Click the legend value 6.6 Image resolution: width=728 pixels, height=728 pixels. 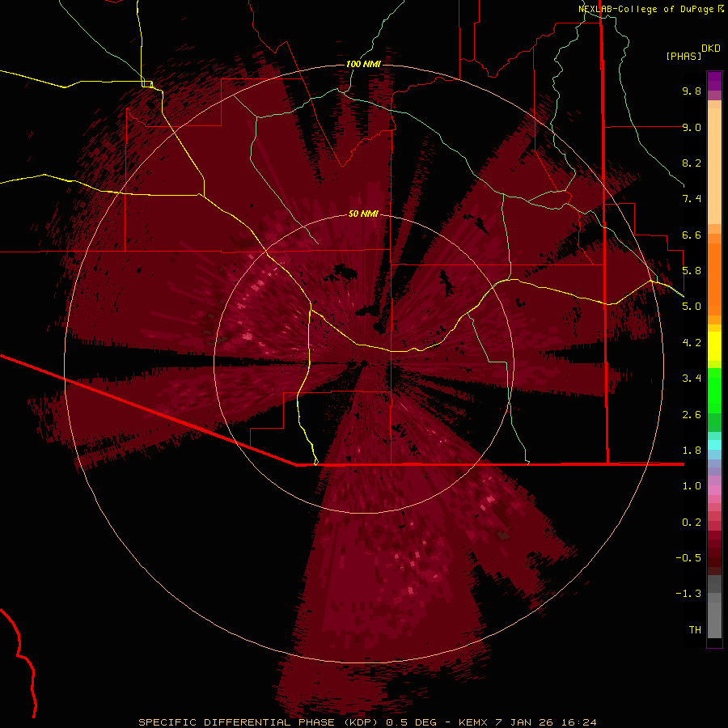692,235
